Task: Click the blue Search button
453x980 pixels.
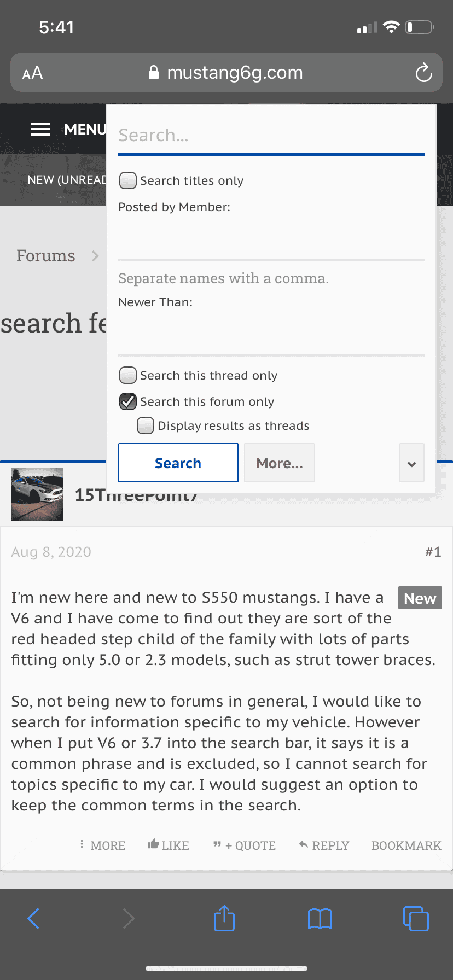Action: (x=178, y=463)
